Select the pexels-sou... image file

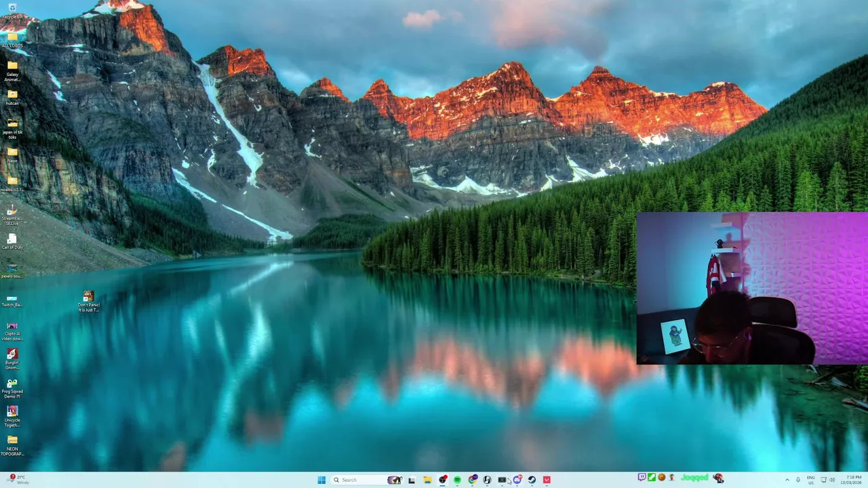tap(12, 270)
